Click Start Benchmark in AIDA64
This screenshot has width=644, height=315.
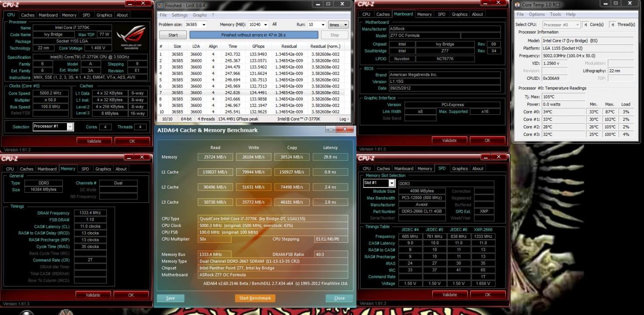point(255,298)
